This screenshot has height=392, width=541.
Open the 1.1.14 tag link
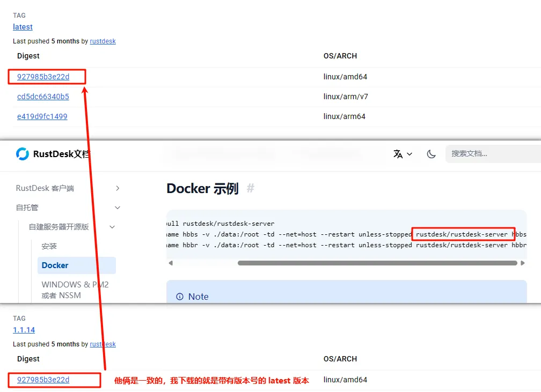click(24, 330)
